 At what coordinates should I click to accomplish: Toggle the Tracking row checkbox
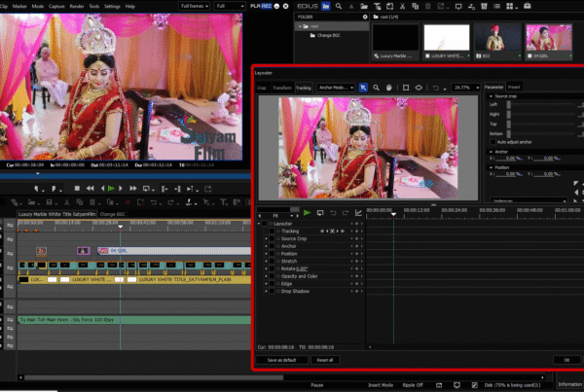pos(272,232)
